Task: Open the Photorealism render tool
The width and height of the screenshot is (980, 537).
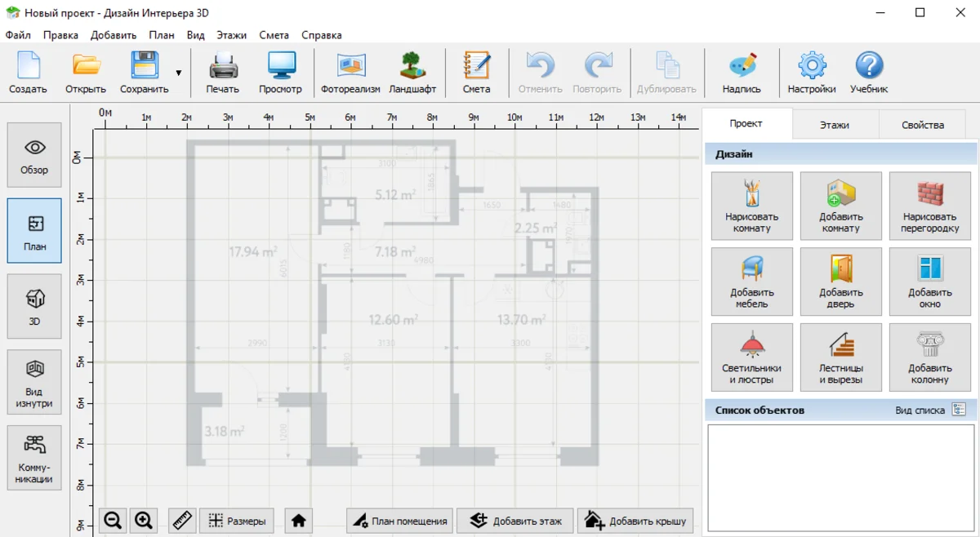Action: pyautogui.click(x=350, y=73)
